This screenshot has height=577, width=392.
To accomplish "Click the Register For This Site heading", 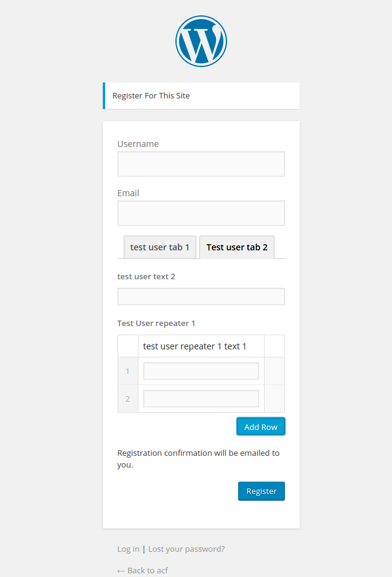I will click(151, 95).
